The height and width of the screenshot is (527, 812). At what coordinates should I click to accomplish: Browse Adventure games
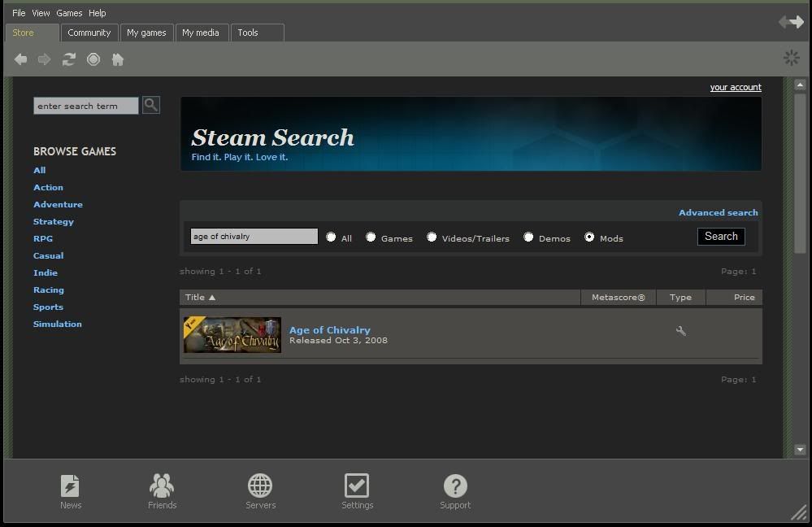click(x=58, y=204)
